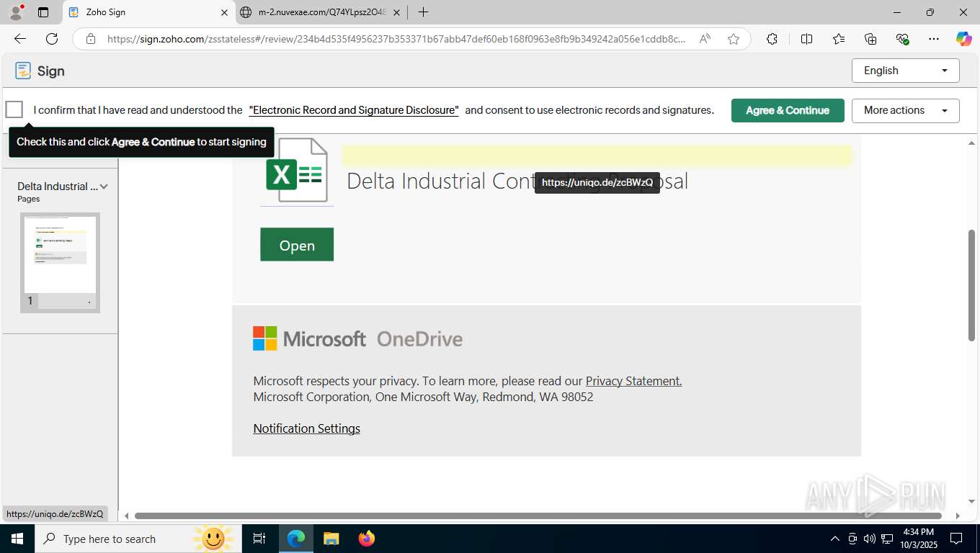Open the browser profile icon
980x553 pixels.
click(16, 12)
